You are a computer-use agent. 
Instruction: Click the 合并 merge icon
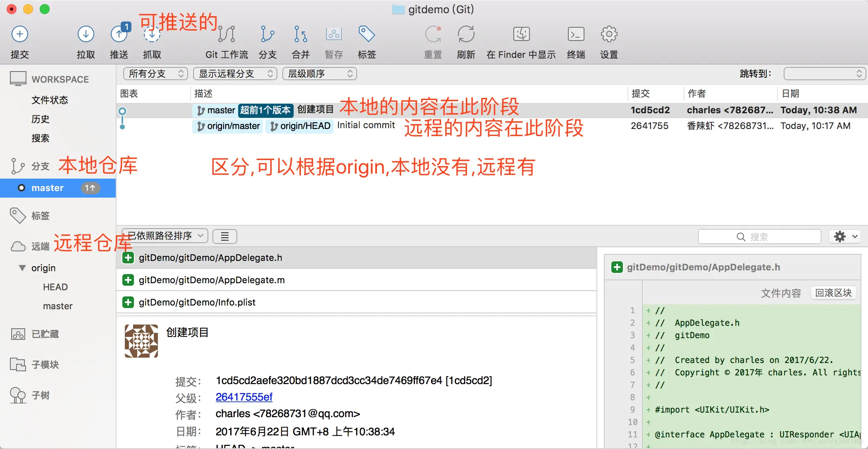coord(300,34)
